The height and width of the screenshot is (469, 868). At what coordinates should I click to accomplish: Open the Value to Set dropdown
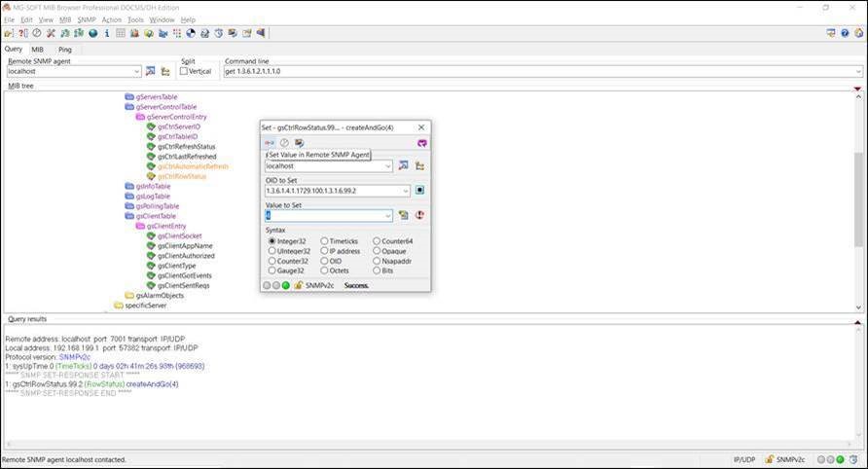coord(388,216)
